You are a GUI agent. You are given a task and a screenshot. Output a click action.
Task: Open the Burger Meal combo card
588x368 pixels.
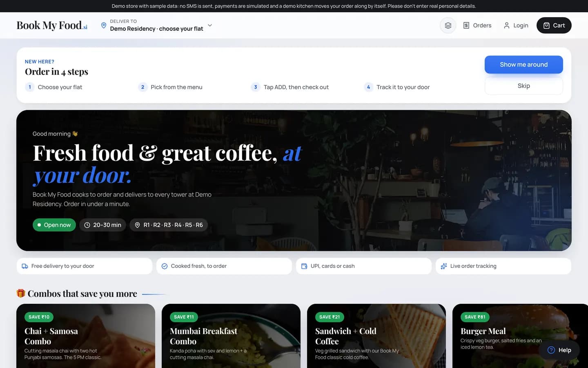point(520,336)
